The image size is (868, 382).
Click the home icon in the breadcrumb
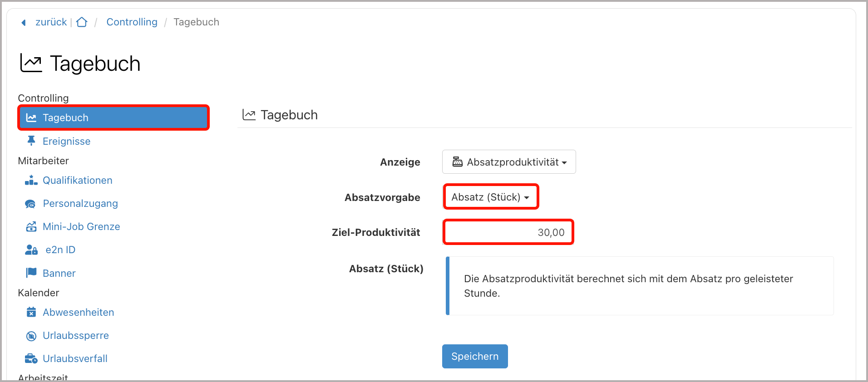82,22
